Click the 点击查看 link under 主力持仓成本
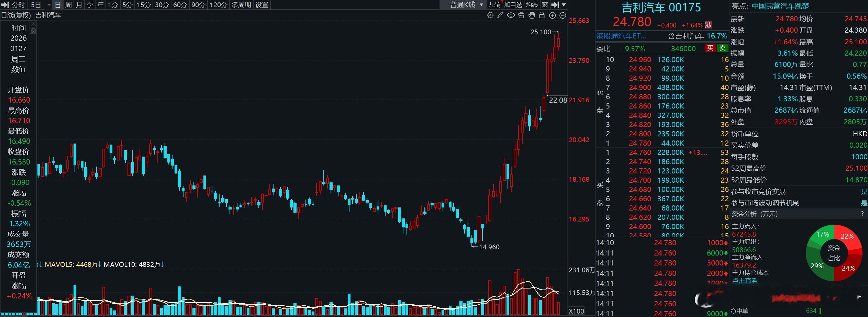Screen dimensions: 868x317 point(745,281)
